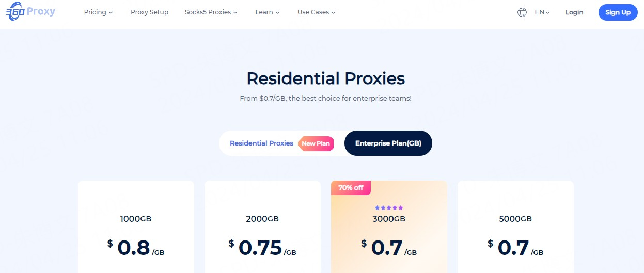The width and height of the screenshot is (644, 273).
Task: Open the Socks5 Proxies dropdown
Action: tap(211, 12)
